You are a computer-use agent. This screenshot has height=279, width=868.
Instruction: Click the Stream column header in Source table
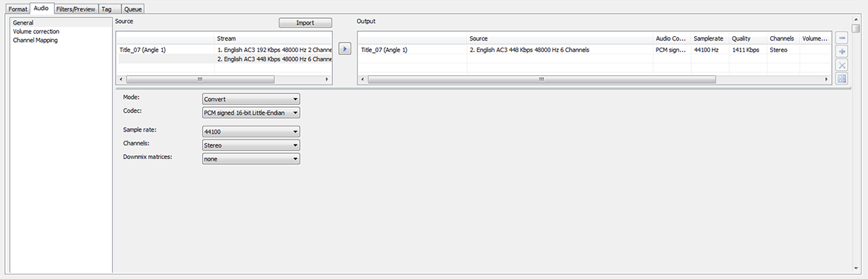[x=274, y=39]
